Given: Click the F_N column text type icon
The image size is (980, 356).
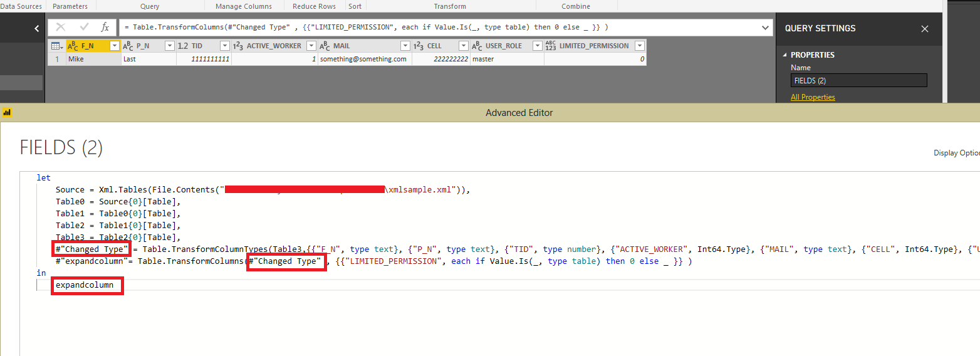Looking at the screenshot, I should pos(73,46).
